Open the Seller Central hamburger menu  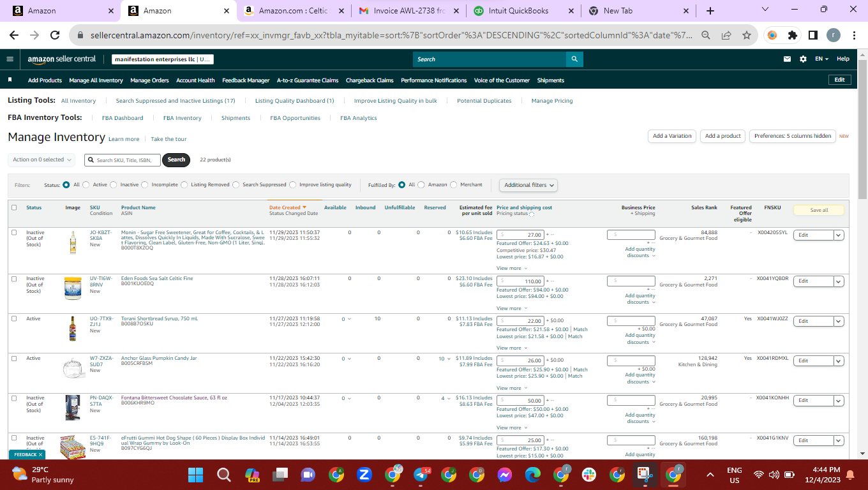[x=10, y=59]
